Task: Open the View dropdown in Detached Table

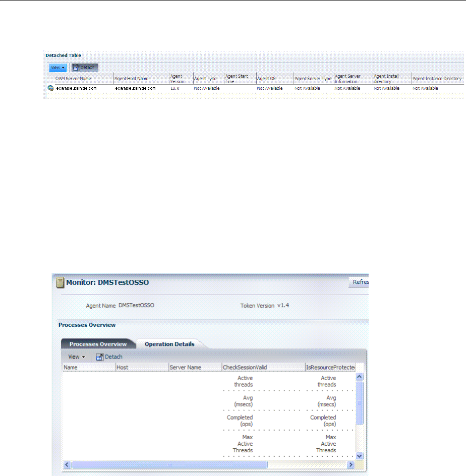Action: pyautogui.click(x=57, y=68)
